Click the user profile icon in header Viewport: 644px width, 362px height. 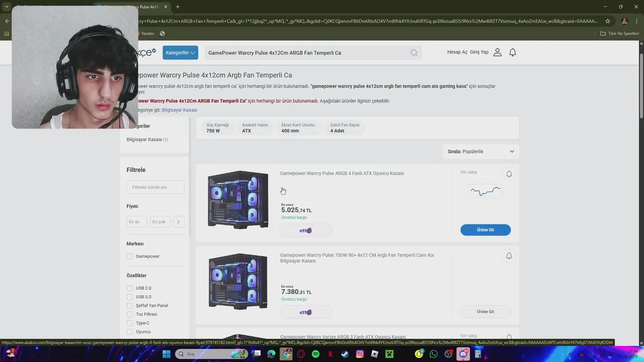click(498, 52)
